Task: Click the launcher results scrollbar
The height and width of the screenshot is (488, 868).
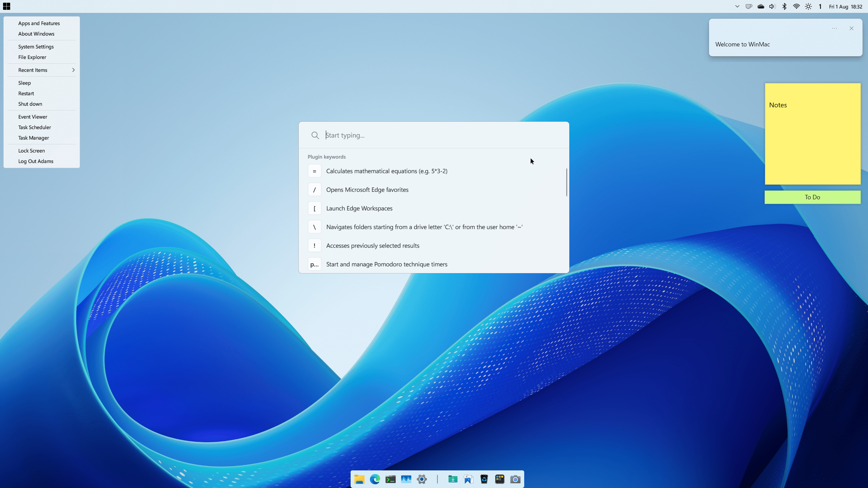Action: pyautogui.click(x=566, y=182)
